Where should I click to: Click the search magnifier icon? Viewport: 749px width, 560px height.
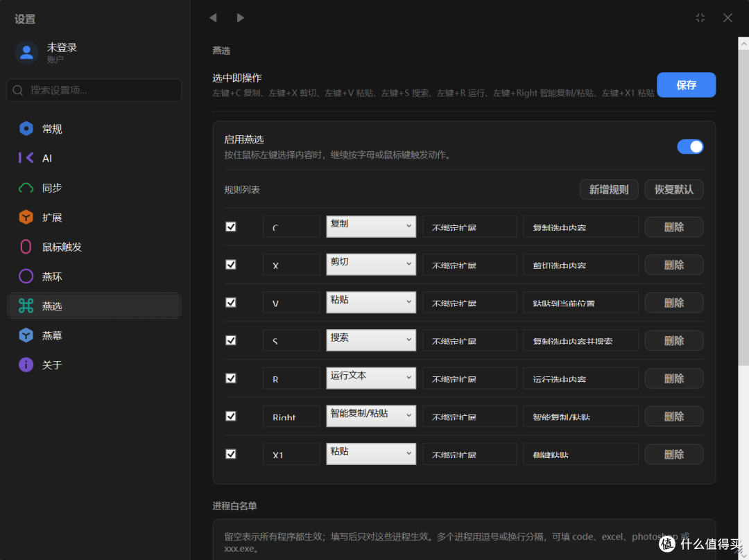pyautogui.click(x=17, y=90)
